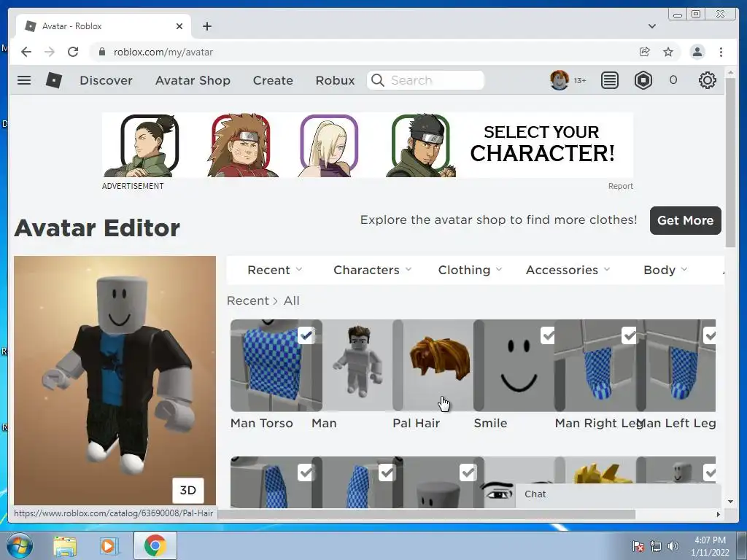Select the Man character thumbnail

pyautogui.click(x=357, y=365)
